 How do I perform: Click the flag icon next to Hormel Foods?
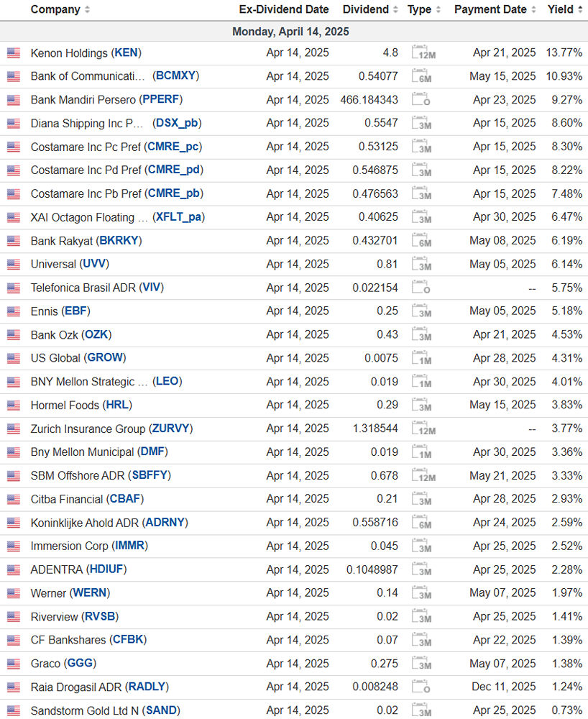click(13, 406)
